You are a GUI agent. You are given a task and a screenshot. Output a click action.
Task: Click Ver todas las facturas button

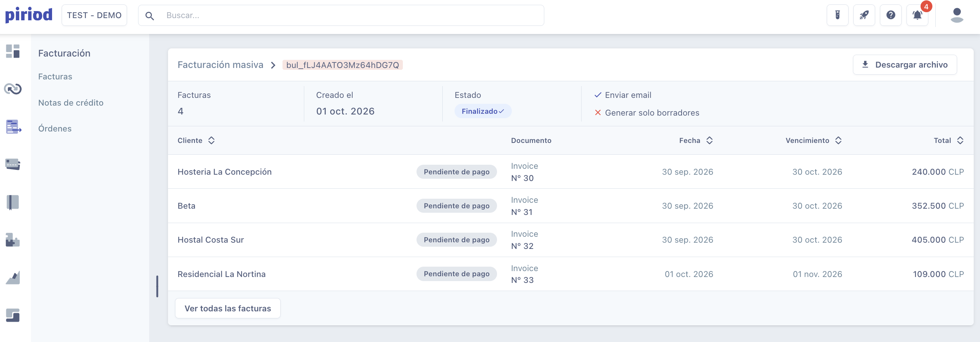[227, 308]
